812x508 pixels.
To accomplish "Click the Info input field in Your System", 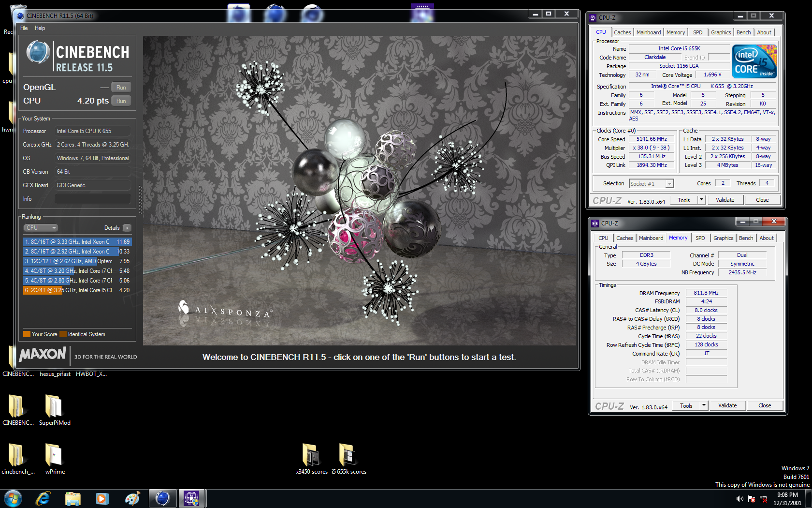I will 93,199.
